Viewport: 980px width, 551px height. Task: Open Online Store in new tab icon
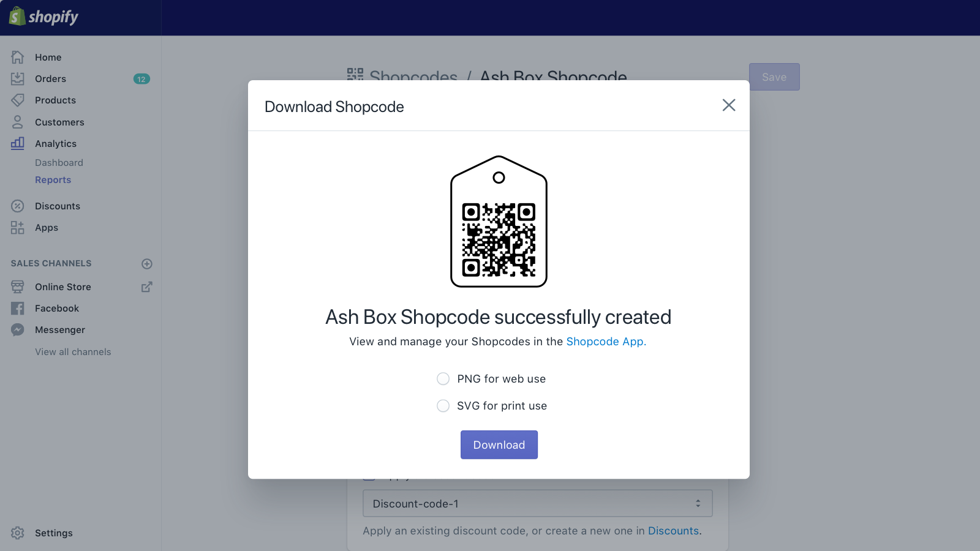tap(146, 287)
